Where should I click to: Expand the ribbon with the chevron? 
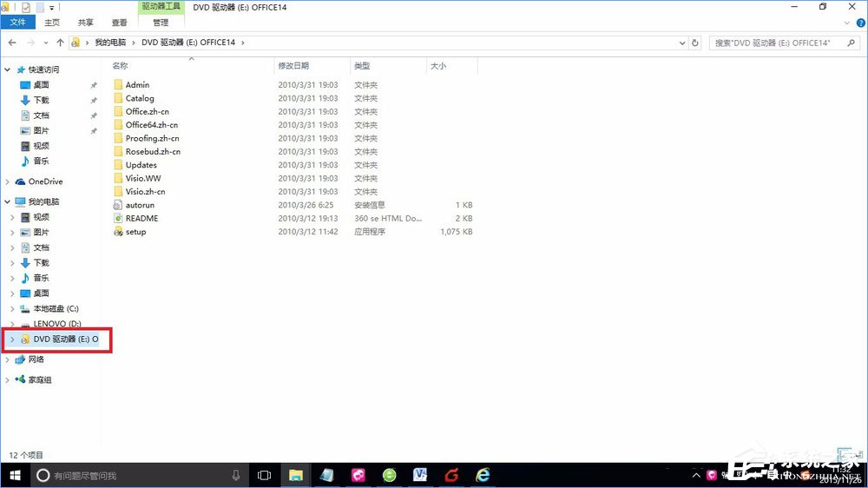847,23
